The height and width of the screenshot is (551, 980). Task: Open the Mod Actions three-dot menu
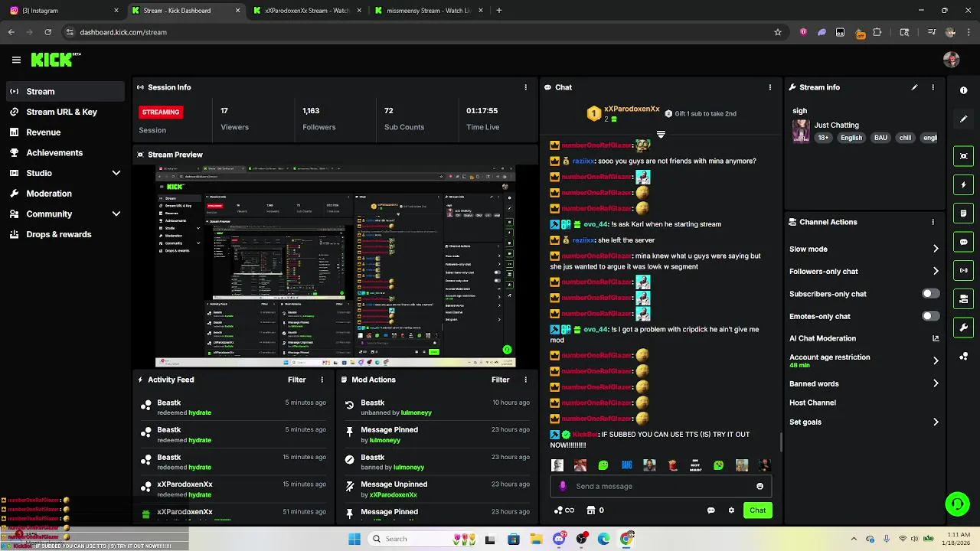coord(525,380)
